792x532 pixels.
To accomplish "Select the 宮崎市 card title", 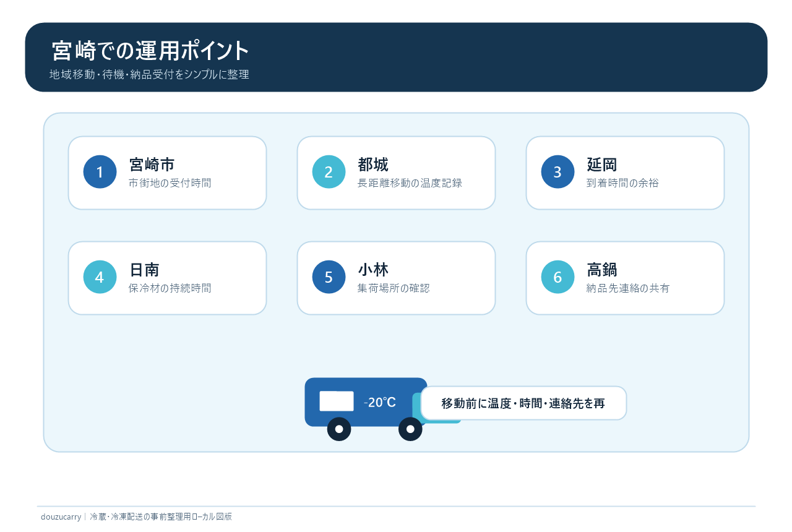I will [152, 165].
